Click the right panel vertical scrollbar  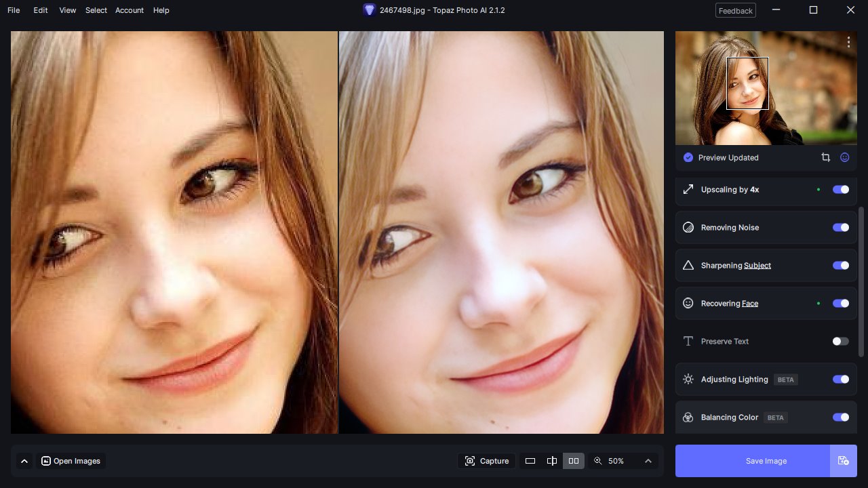pyautogui.click(x=862, y=281)
